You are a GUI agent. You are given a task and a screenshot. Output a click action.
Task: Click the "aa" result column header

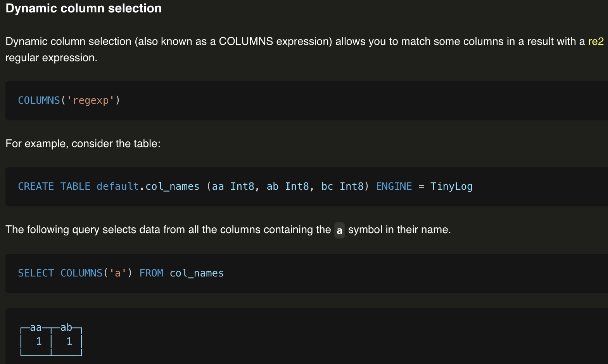pyautogui.click(x=36, y=328)
